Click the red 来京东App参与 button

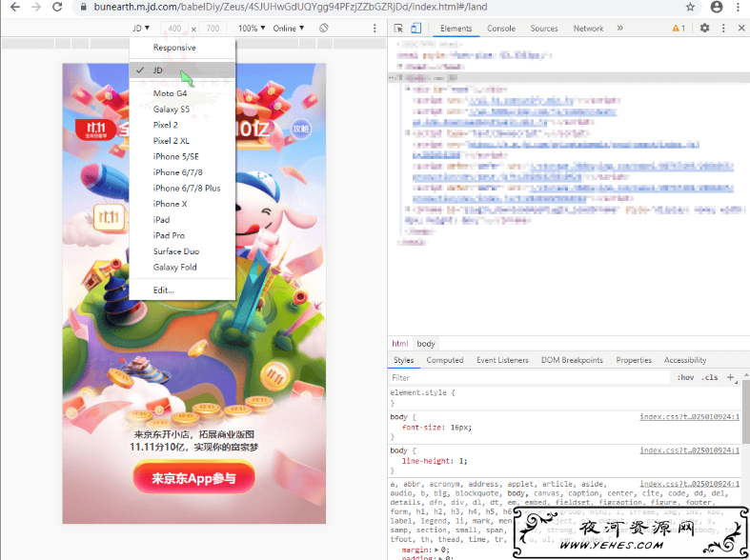(x=194, y=477)
